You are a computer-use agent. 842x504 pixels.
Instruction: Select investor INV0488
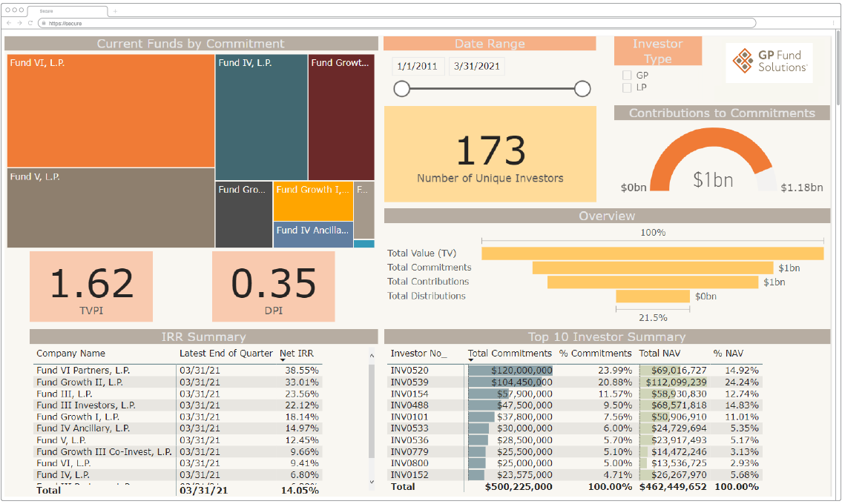pos(410,405)
